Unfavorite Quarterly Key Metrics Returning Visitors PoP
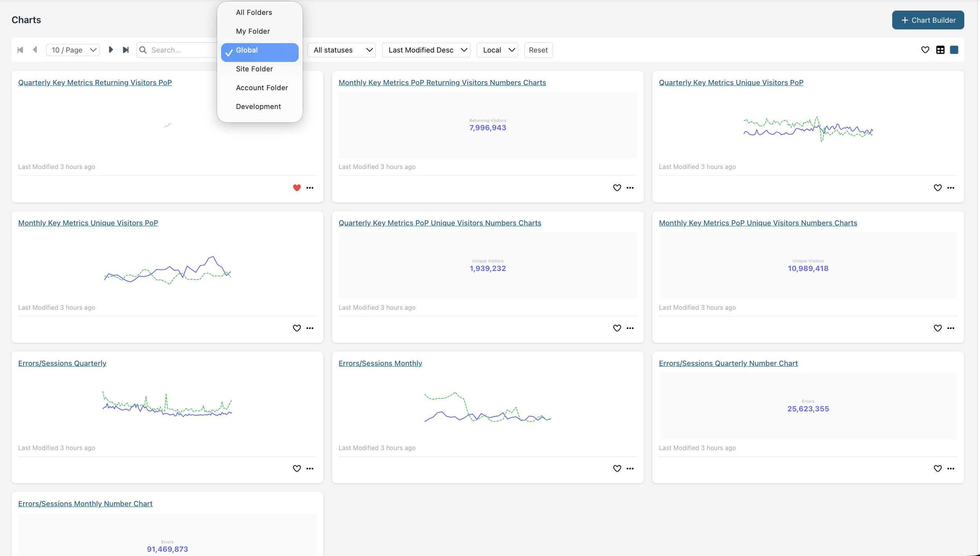The width and height of the screenshot is (980, 556). [x=297, y=188]
